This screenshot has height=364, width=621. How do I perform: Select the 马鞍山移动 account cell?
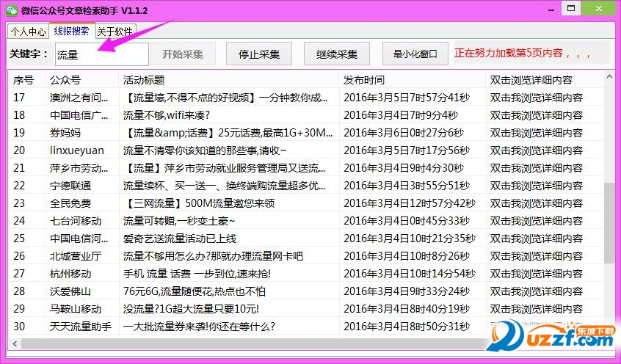pos(76,309)
